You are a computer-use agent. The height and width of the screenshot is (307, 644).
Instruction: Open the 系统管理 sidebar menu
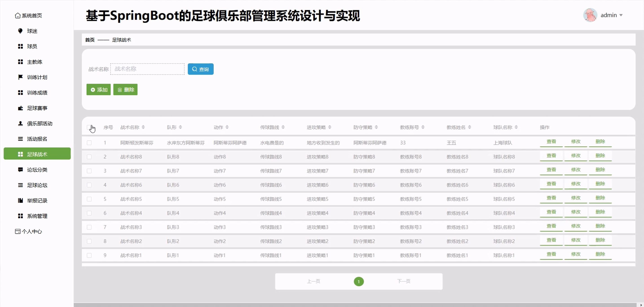point(37,216)
